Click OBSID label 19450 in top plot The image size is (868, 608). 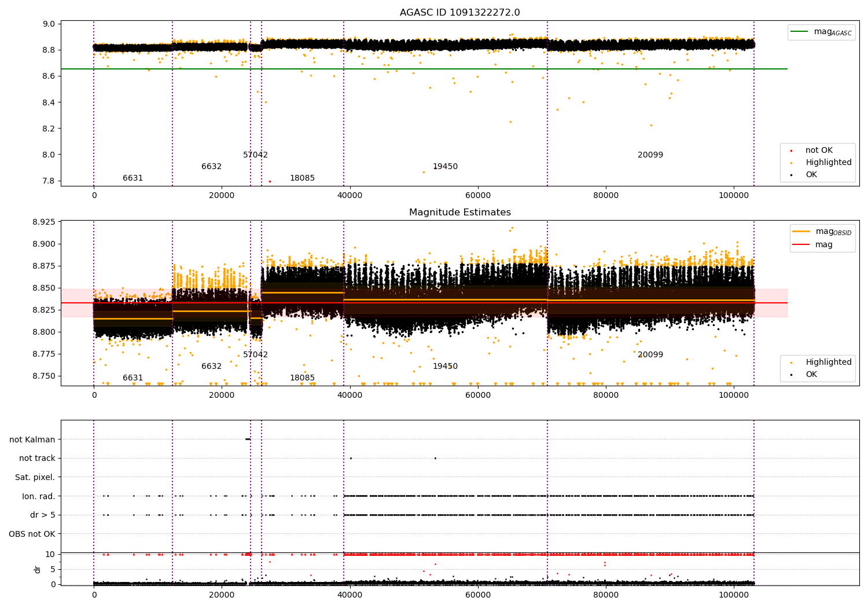pos(445,166)
